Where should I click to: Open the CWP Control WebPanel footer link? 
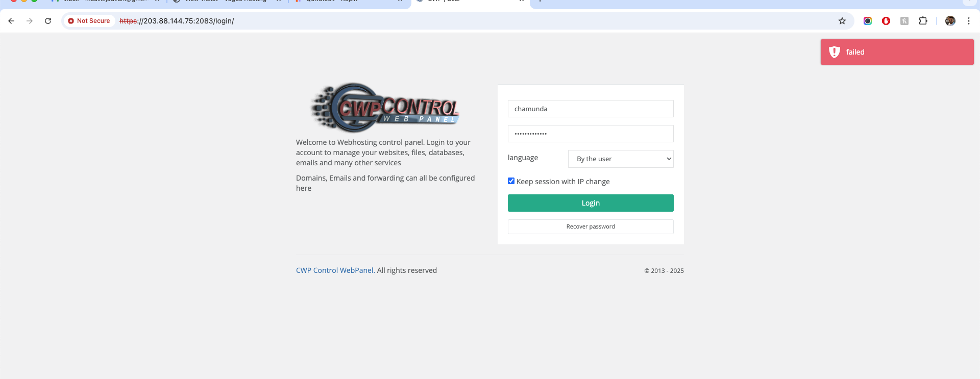335,270
